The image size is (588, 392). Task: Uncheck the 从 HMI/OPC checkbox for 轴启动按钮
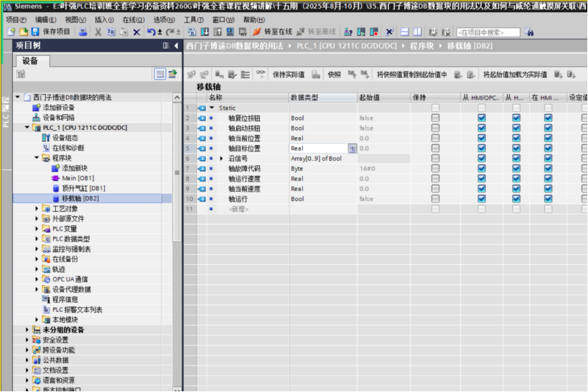pyautogui.click(x=482, y=128)
